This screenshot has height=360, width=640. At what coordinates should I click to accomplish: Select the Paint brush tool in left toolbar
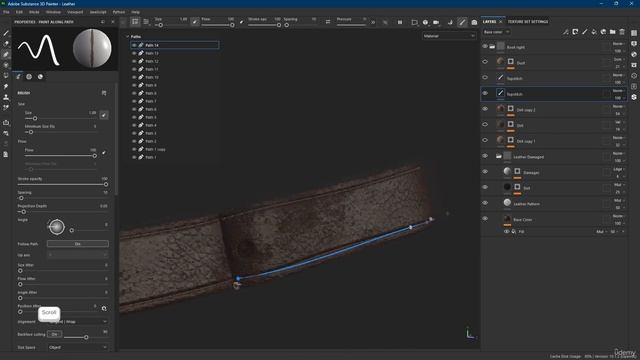[6, 33]
